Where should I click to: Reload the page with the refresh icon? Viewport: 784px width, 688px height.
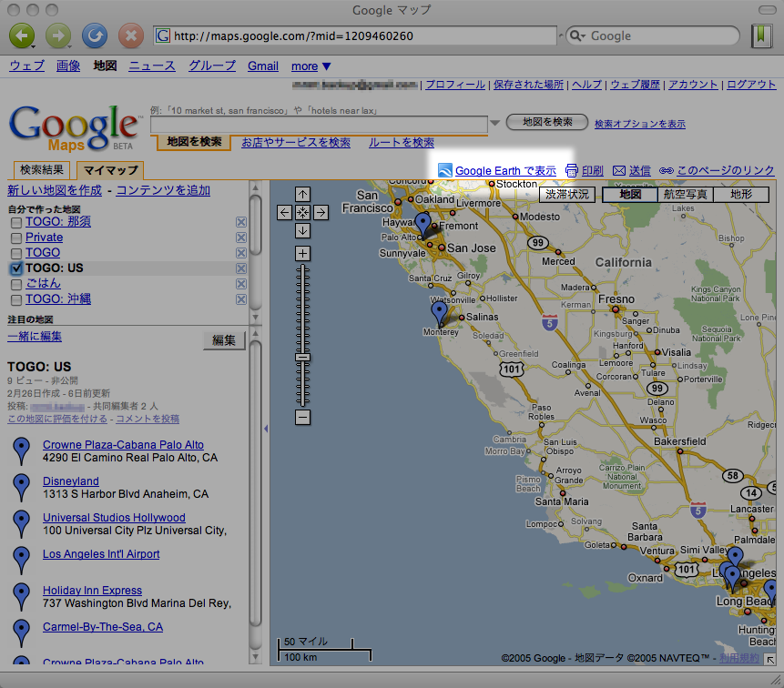[95, 36]
